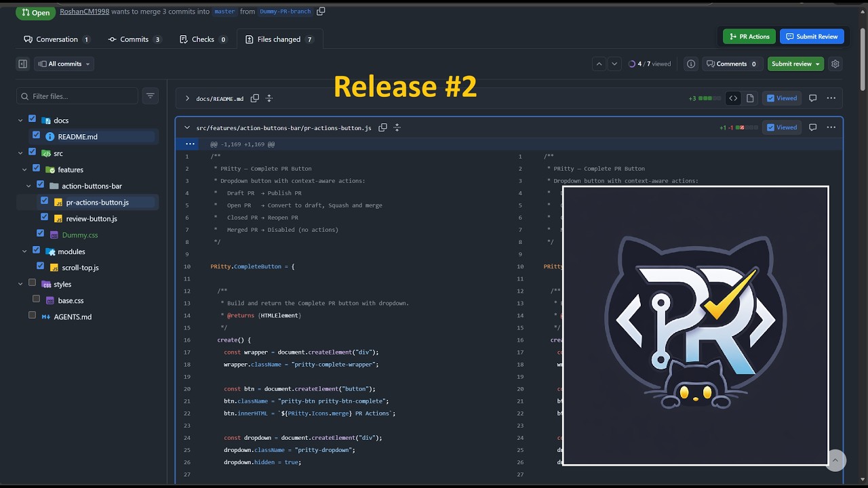Check the styles folder checkbox

click(x=32, y=283)
